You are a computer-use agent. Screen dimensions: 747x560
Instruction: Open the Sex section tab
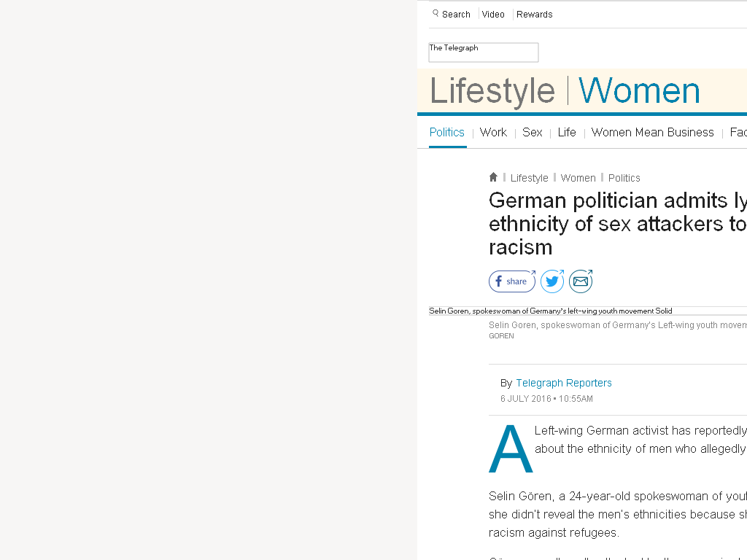[532, 133]
